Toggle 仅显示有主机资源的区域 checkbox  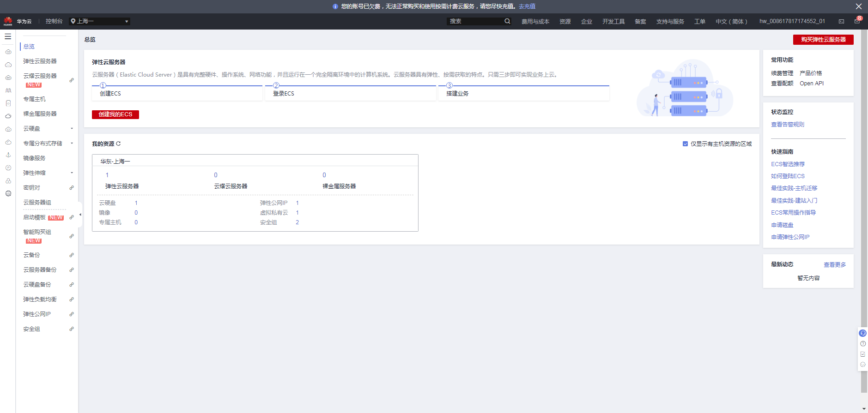point(685,144)
